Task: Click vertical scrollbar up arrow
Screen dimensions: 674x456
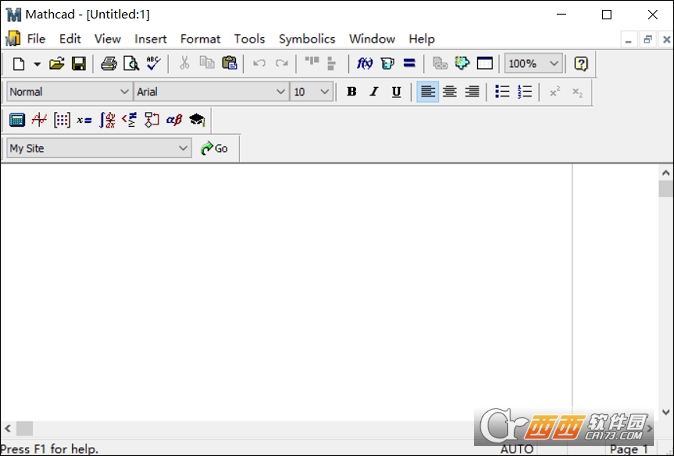Action: tap(666, 173)
